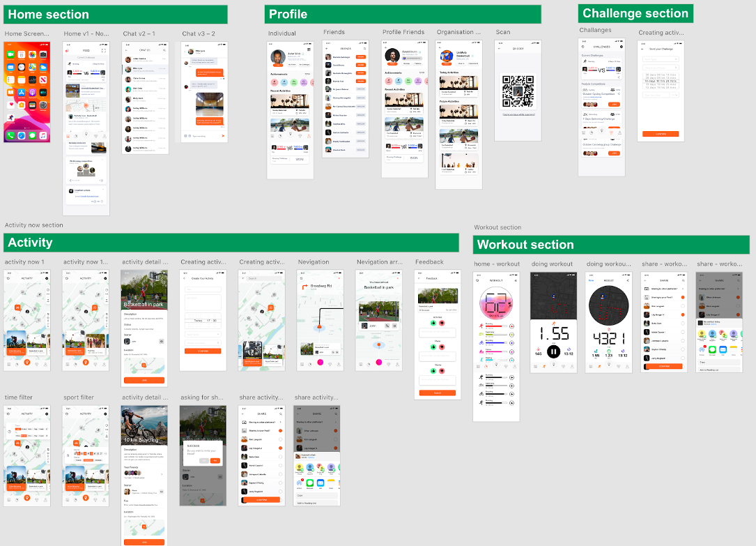Viewport: 756px width, 546px height.
Task: Tap the Weather app icon on Home Screen
Action: coord(43,67)
